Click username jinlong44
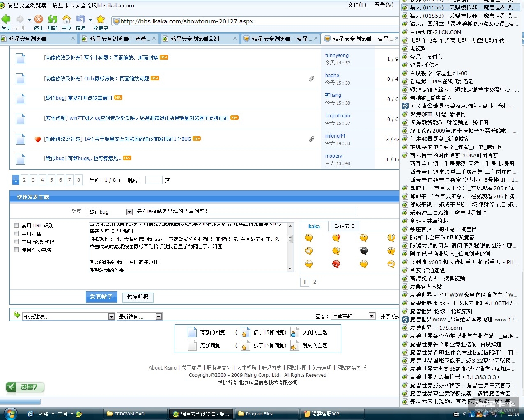Viewport: 524px width, 420px height. (x=335, y=136)
